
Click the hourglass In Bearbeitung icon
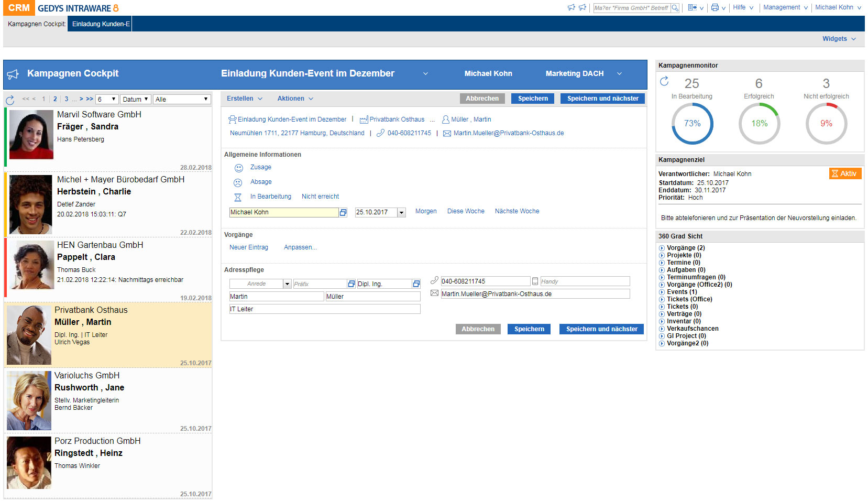pyautogui.click(x=238, y=198)
